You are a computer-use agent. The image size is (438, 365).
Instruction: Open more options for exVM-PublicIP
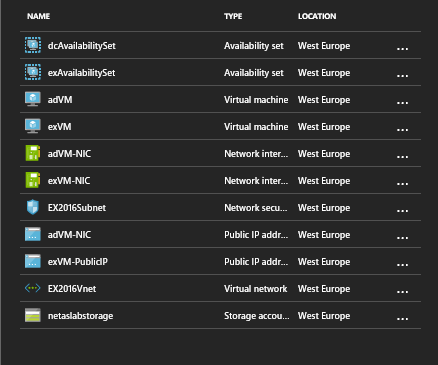click(402, 265)
